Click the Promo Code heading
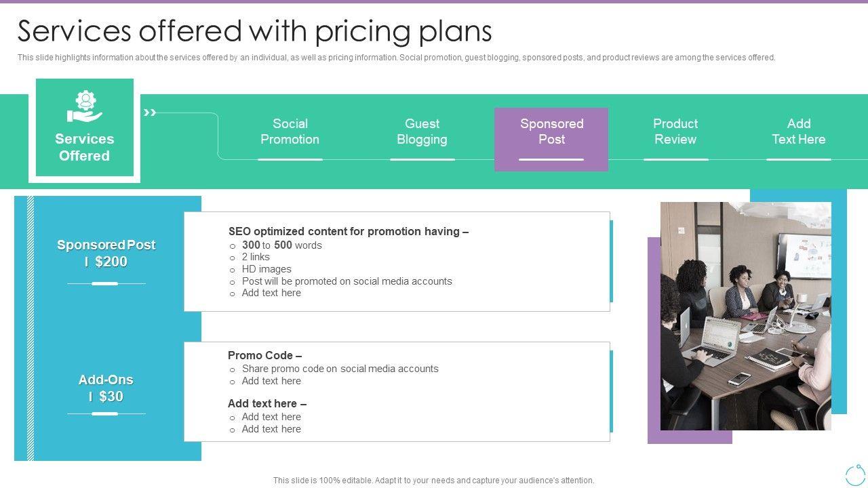The image size is (868, 488). coord(264,355)
